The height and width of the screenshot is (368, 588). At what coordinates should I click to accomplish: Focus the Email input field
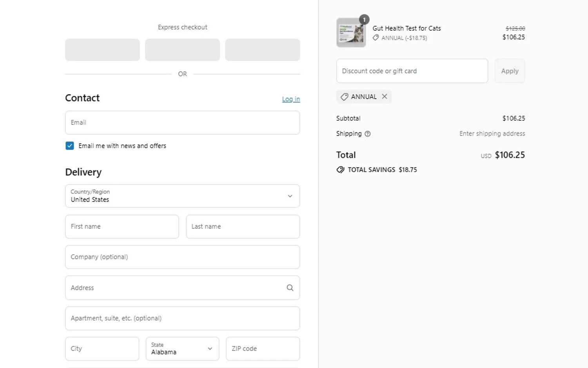182,123
